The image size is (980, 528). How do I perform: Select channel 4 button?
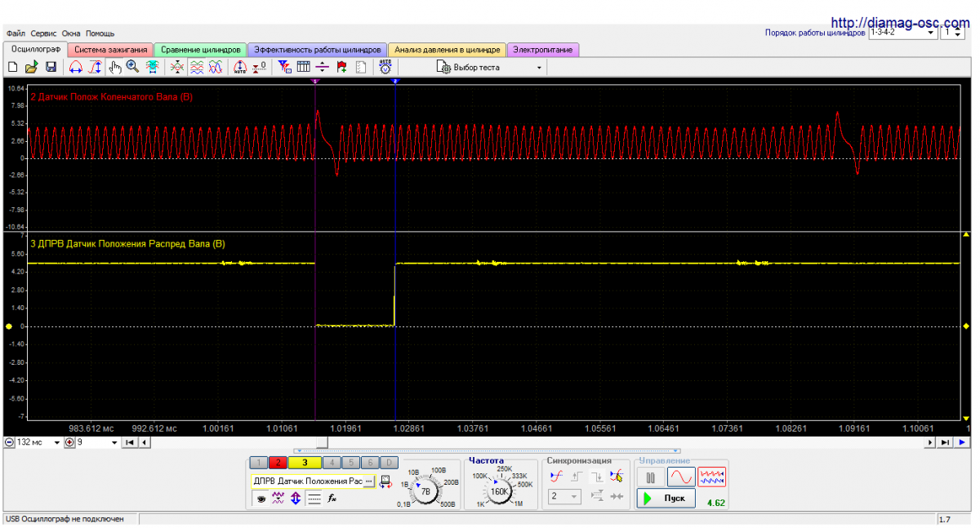pos(331,463)
